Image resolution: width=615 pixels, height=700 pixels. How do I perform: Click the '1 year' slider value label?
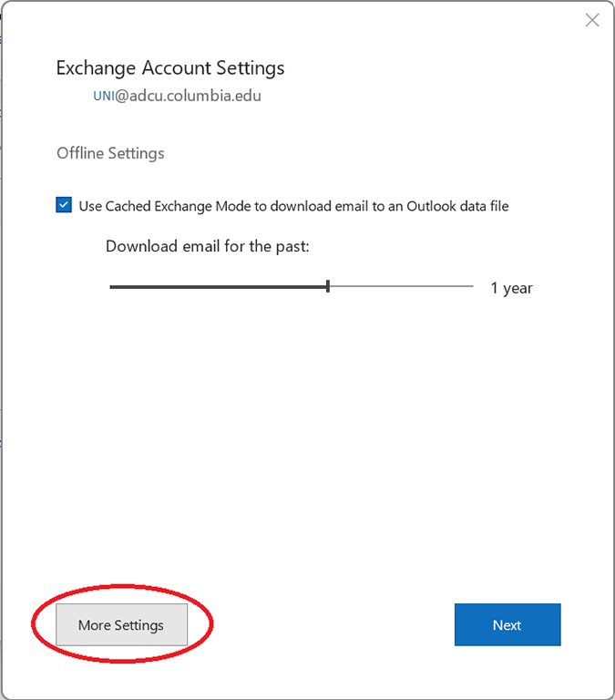pos(511,288)
